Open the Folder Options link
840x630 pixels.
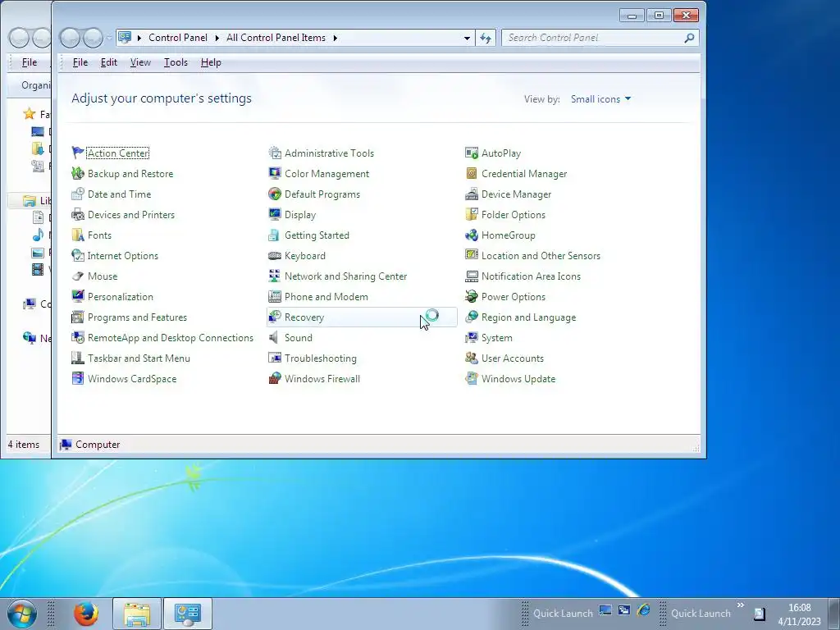514,215
